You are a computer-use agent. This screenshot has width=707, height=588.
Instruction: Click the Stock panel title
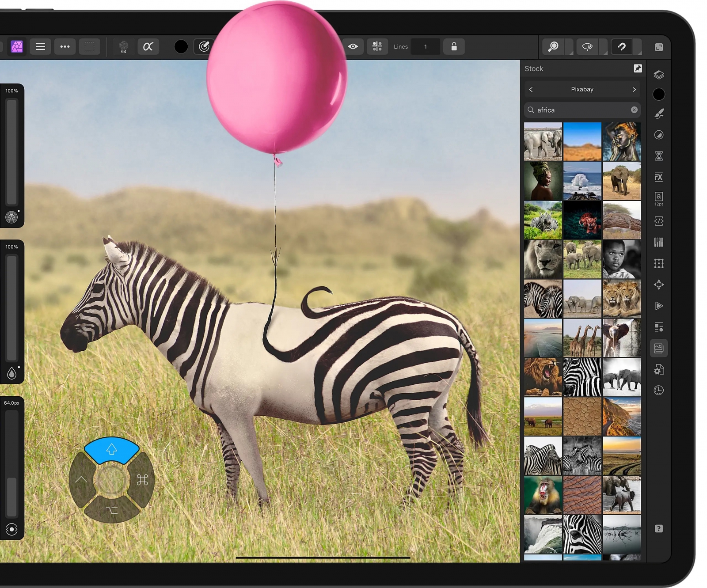(x=534, y=68)
